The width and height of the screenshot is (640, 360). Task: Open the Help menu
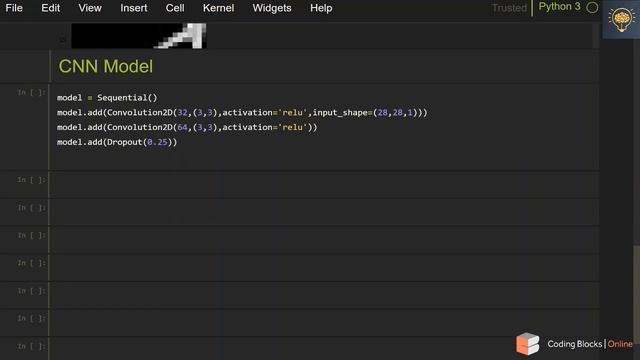[321, 8]
